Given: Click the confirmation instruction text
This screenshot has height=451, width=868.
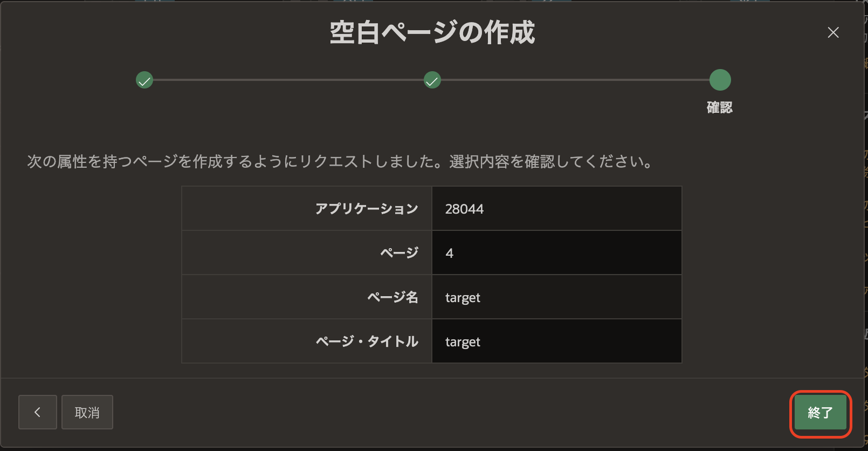Looking at the screenshot, I should pos(341,161).
